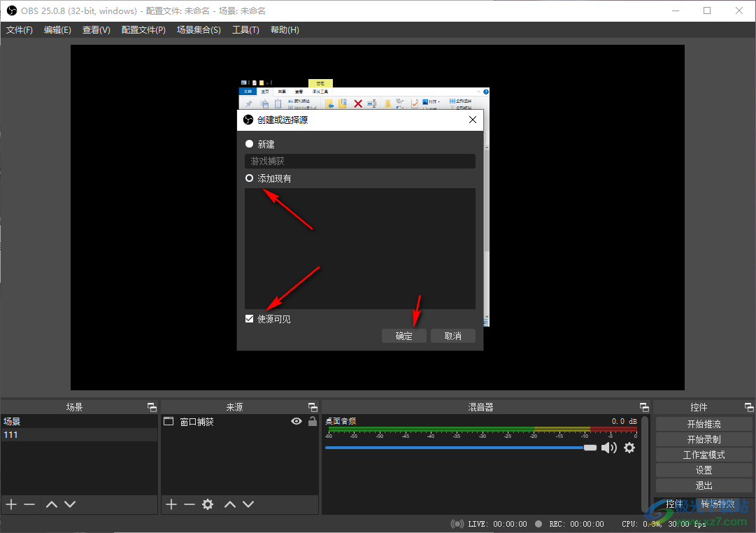Minimize the OBS window

(676, 10)
